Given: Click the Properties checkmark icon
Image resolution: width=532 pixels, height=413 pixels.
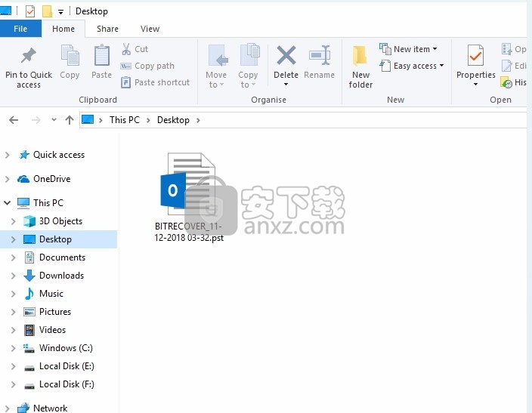Looking at the screenshot, I should [475, 55].
